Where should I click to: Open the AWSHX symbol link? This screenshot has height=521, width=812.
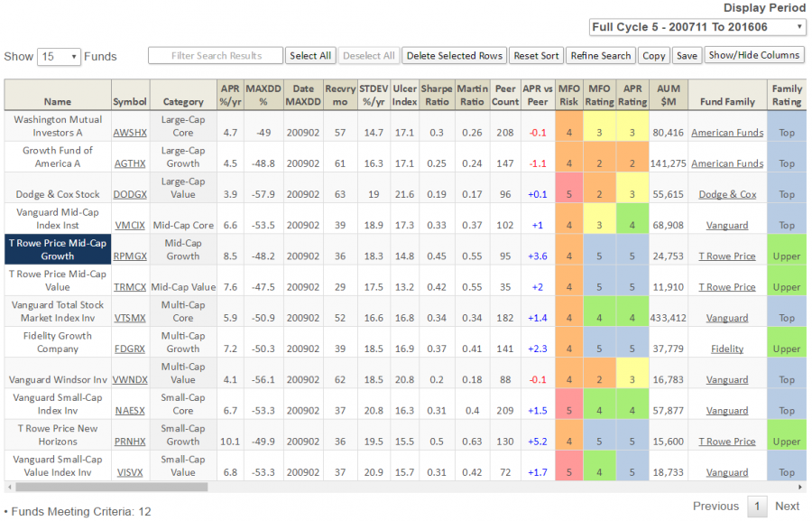pyautogui.click(x=130, y=133)
